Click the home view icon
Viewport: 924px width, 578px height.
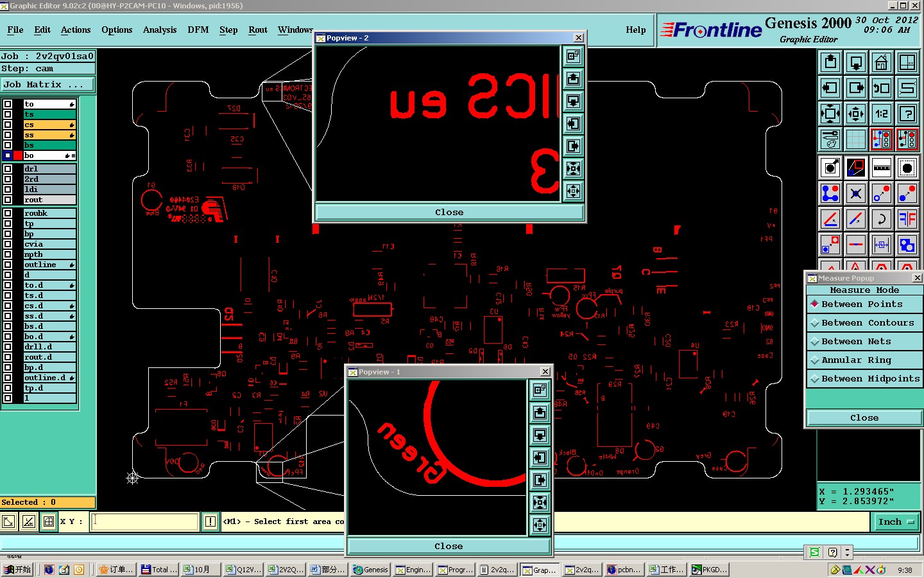tap(882, 62)
